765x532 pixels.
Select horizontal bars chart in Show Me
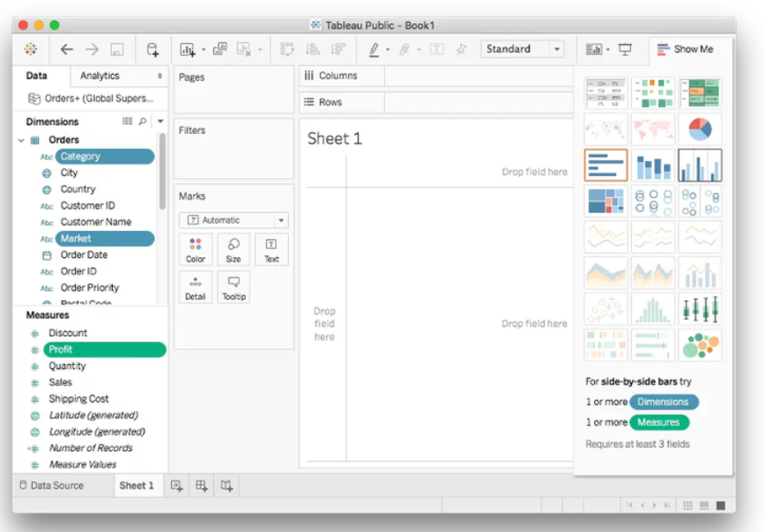pos(605,166)
